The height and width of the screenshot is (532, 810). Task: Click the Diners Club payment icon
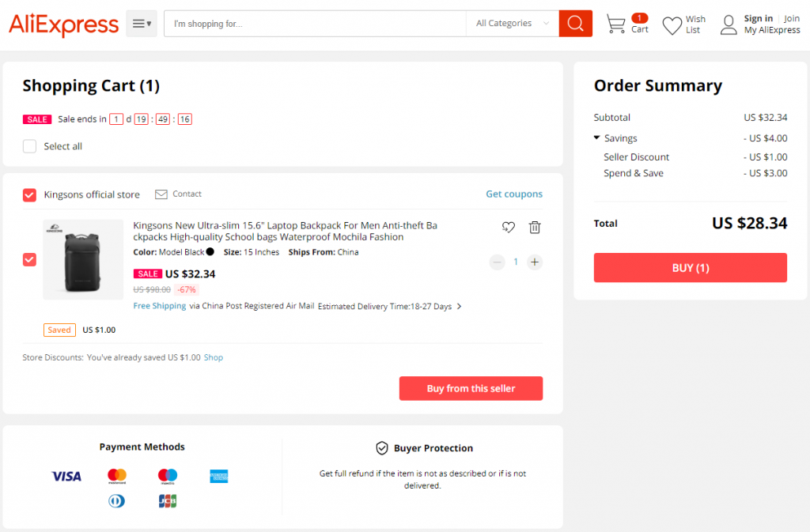click(x=117, y=500)
